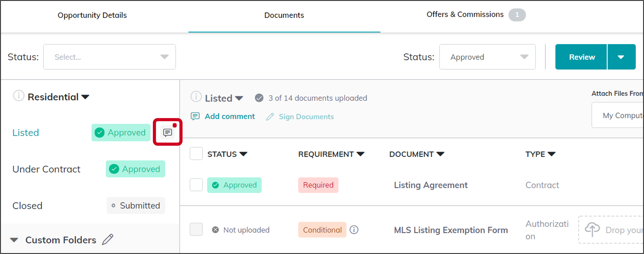Expand the Residential checklist dropdown
644x254 pixels.
[85, 97]
